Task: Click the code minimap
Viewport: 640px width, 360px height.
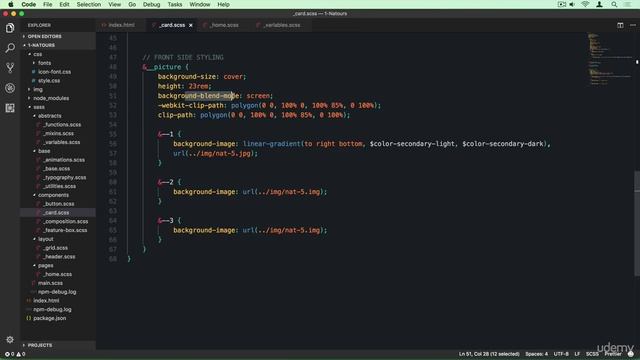Action: pyautogui.click(x=610, y=59)
